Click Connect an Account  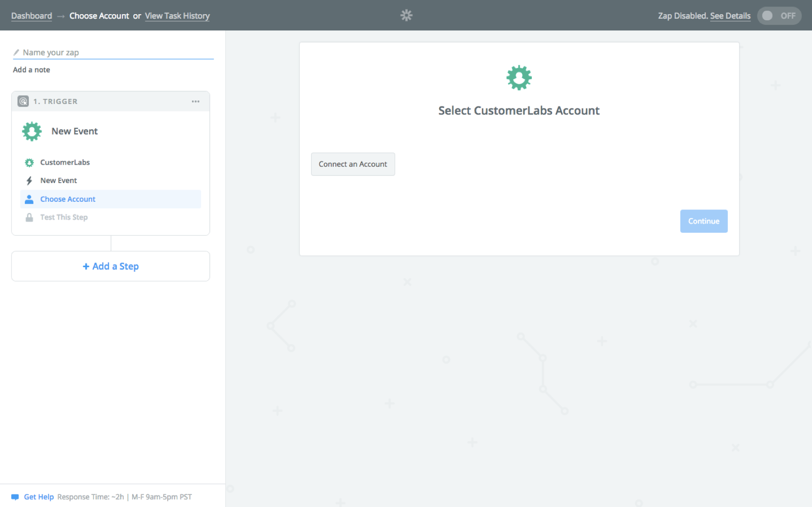click(x=353, y=164)
